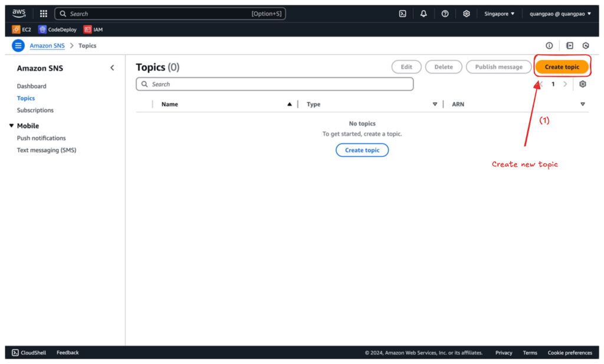The height and width of the screenshot is (364, 604).
Task: Open Push notifications in the sidebar
Action: 41,138
